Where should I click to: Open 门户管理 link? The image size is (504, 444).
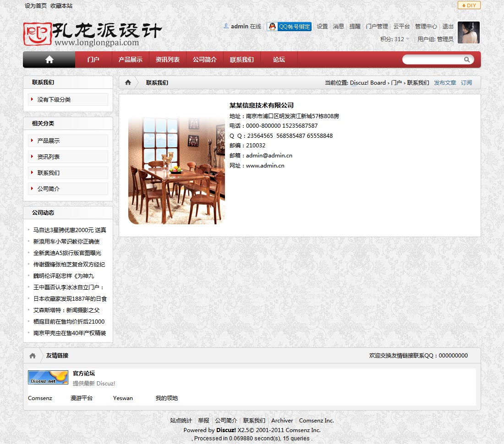coord(377,27)
